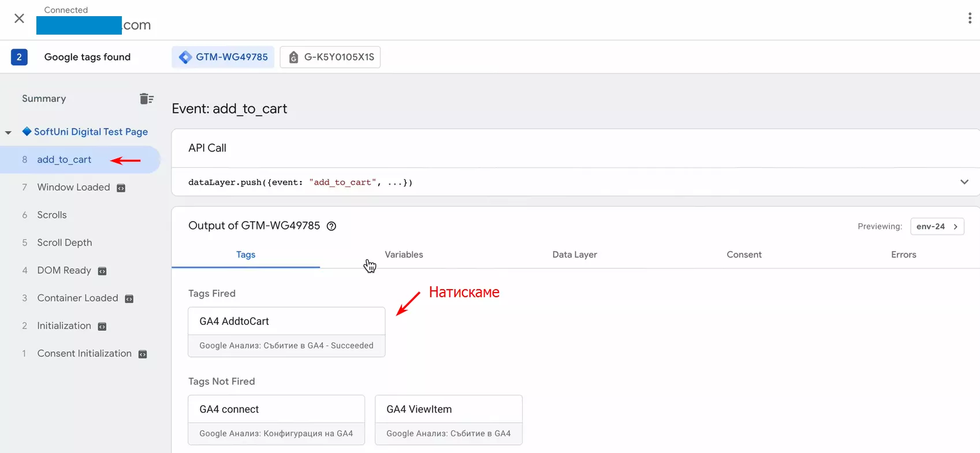Close the Tag Assistant debug session

point(19,18)
